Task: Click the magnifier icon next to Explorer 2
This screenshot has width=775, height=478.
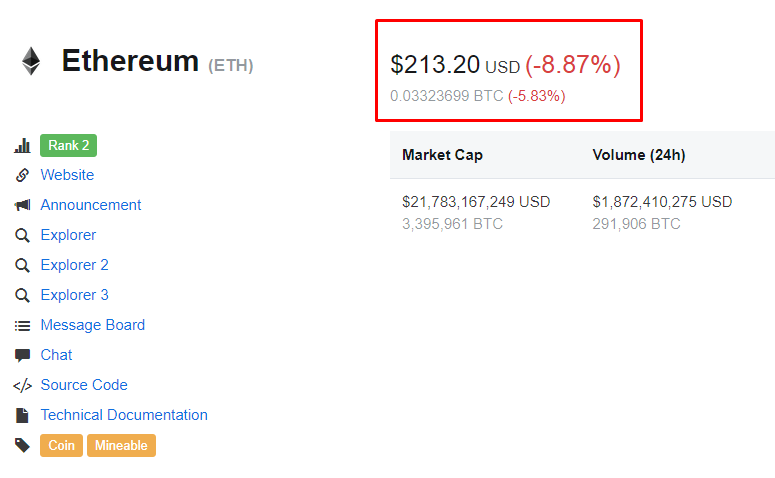Action: coord(22,265)
